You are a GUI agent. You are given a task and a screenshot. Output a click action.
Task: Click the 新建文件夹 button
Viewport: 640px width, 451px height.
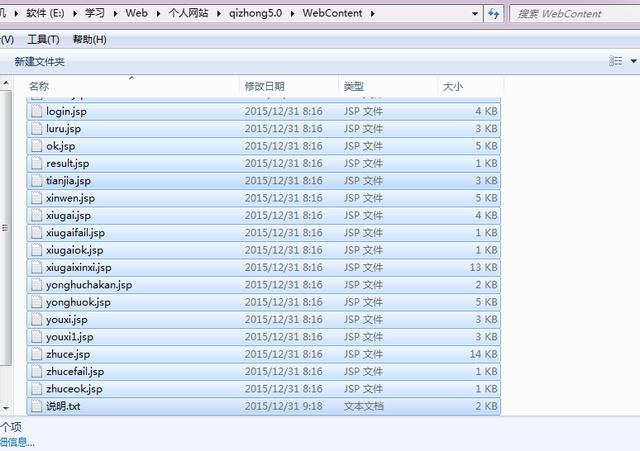pos(39,62)
